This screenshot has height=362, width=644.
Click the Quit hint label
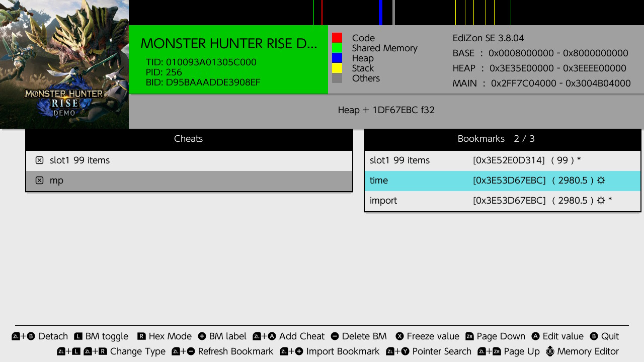(610, 336)
